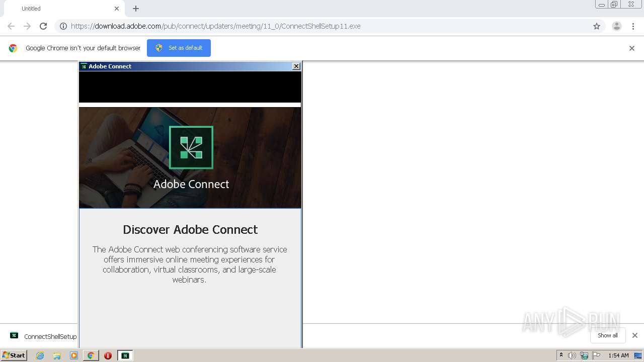Viewport: 644px width, 362px height.
Task: Open Windows Explorer folder on taskbar
Action: point(57,355)
